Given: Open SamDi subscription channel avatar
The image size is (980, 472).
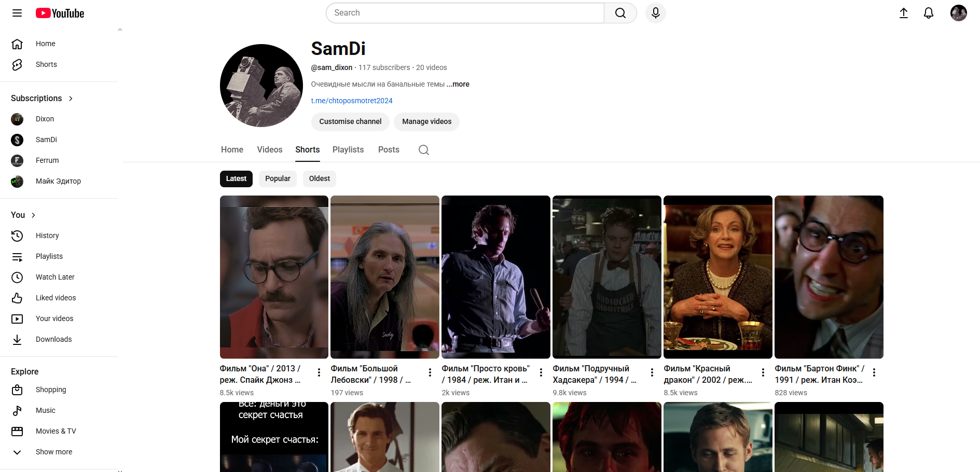Looking at the screenshot, I should (x=17, y=140).
